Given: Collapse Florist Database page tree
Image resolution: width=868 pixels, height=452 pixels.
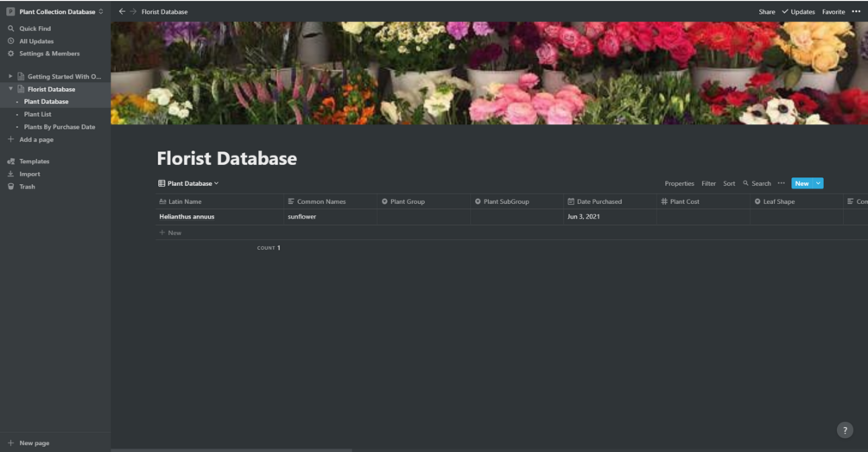Looking at the screenshot, I should click(10, 89).
